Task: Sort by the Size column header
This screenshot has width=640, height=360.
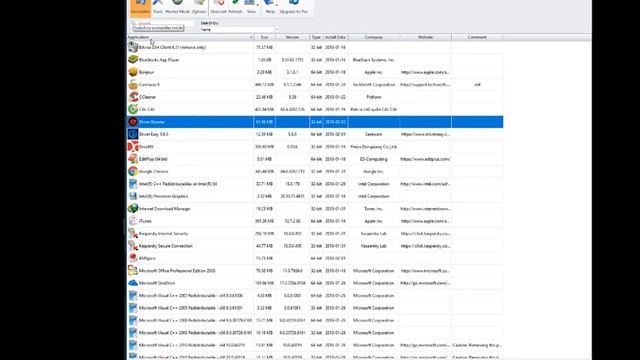Action: click(x=264, y=37)
